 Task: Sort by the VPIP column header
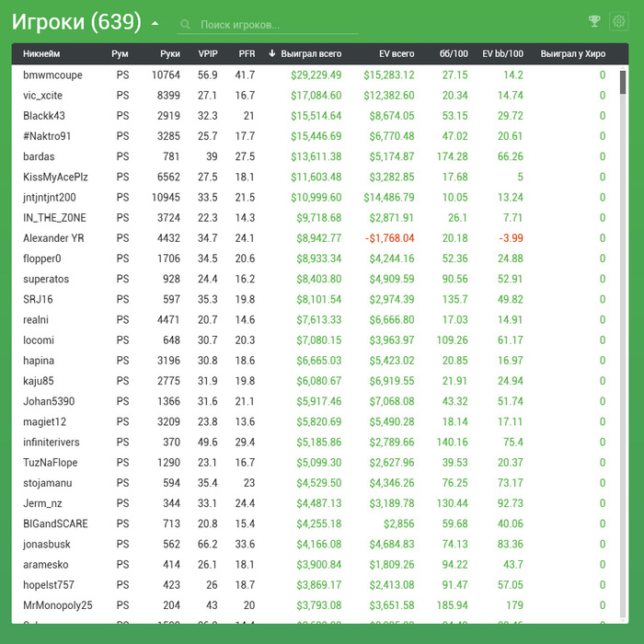click(208, 53)
